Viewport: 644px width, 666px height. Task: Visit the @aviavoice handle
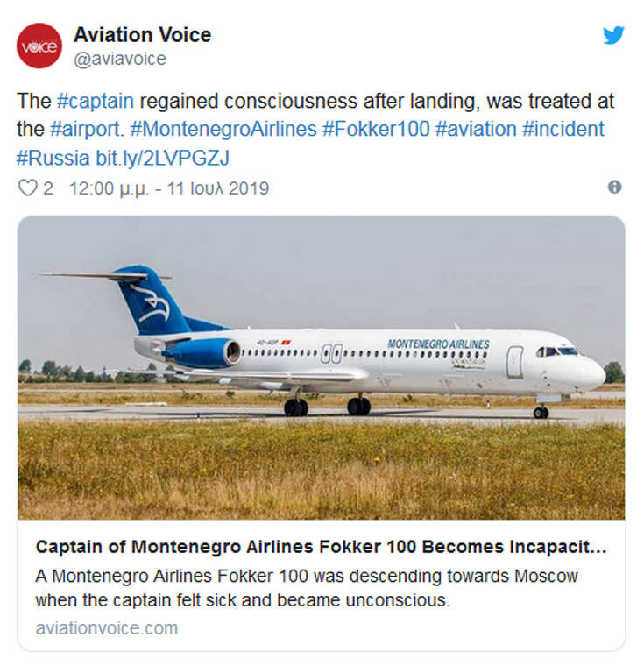pos(119,60)
